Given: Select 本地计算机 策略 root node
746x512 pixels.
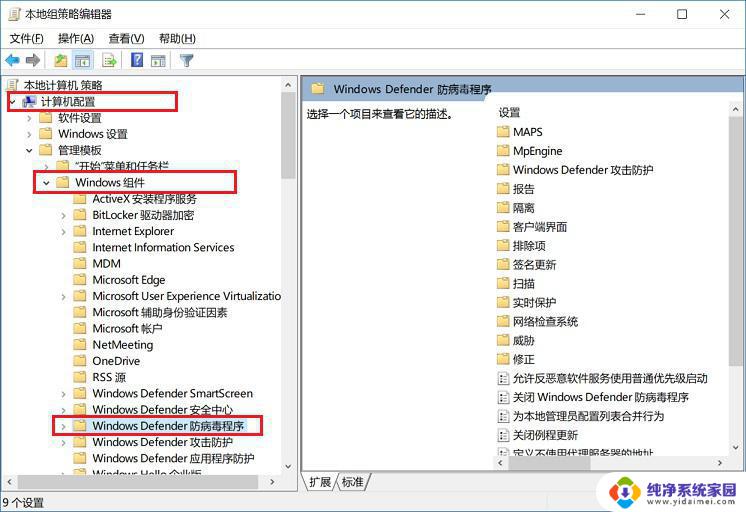Looking at the screenshot, I should [63, 85].
